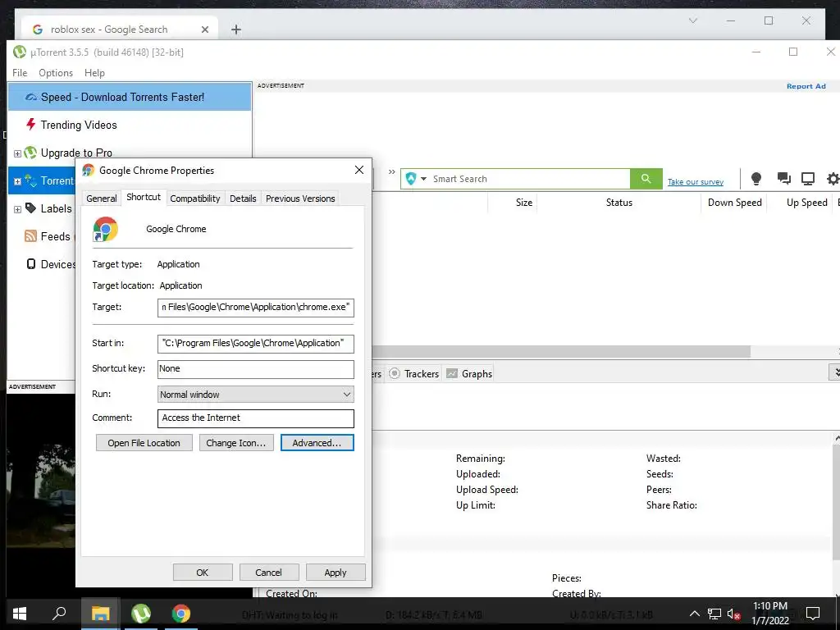Expand the Torrents tree node
This screenshot has width=840, height=630.
(x=17, y=181)
